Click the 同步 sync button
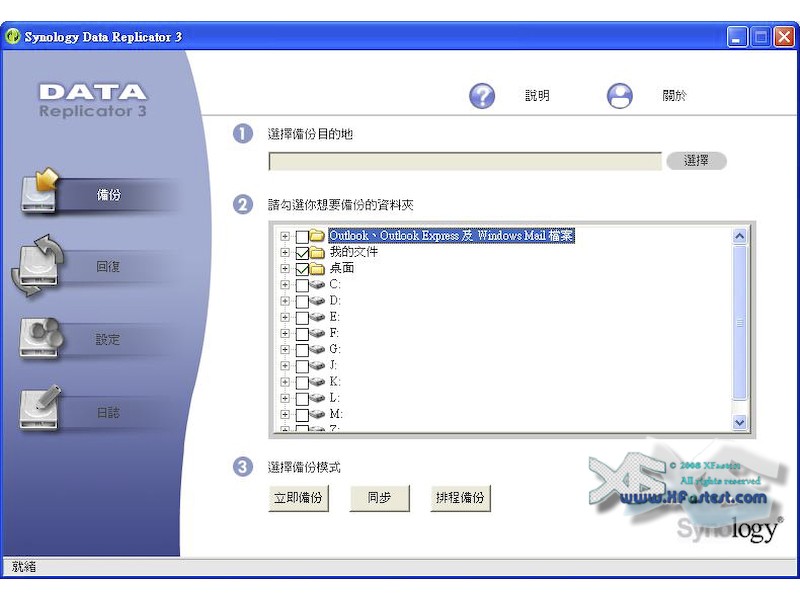Screen dimensions: 800x600 click(379, 498)
